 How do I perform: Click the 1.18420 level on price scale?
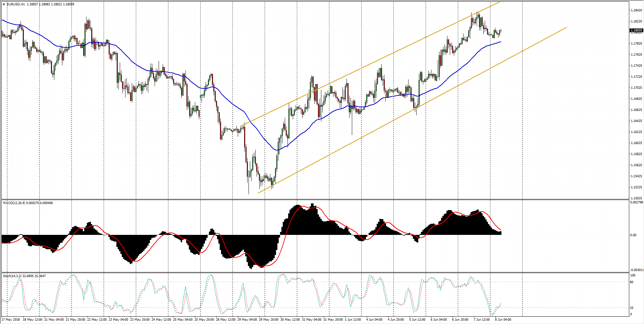click(x=636, y=10)
